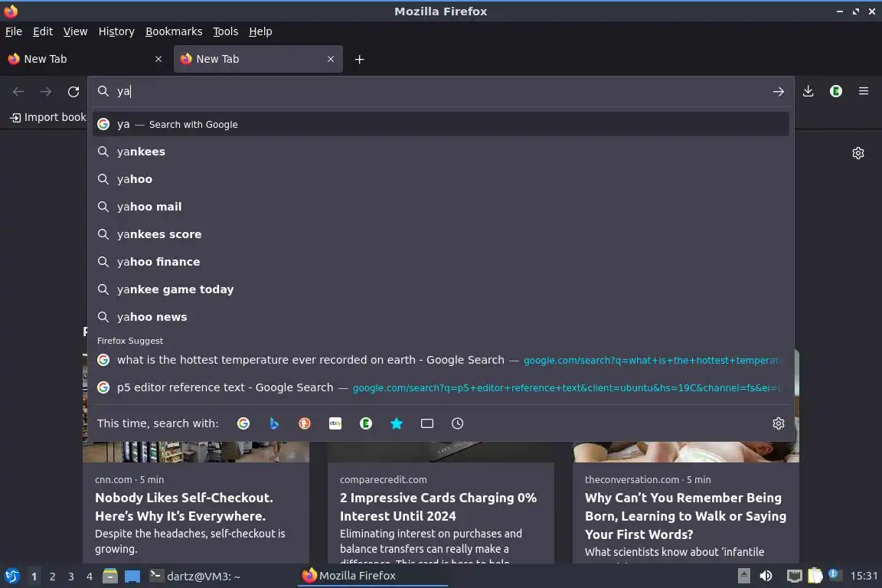Viewport: 882px width, 588px height.
Task: Open the View menu
Action: point(75,31)
